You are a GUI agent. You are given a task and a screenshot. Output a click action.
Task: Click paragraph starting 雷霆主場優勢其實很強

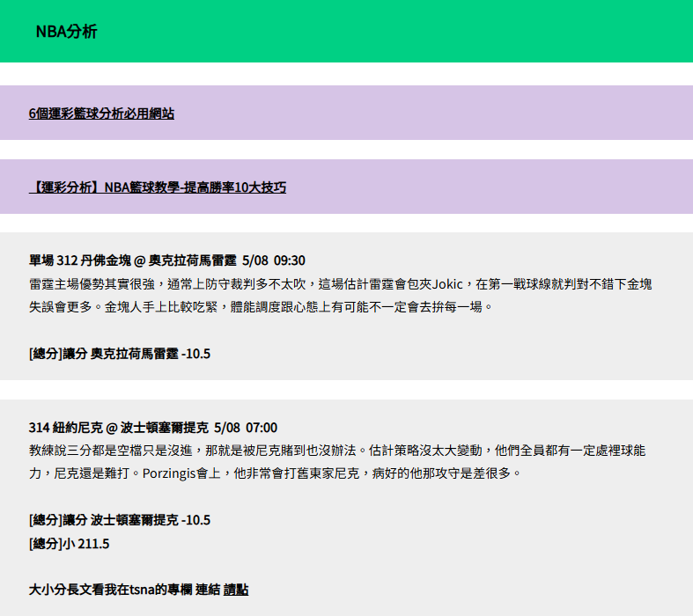(x=340, y=295)
